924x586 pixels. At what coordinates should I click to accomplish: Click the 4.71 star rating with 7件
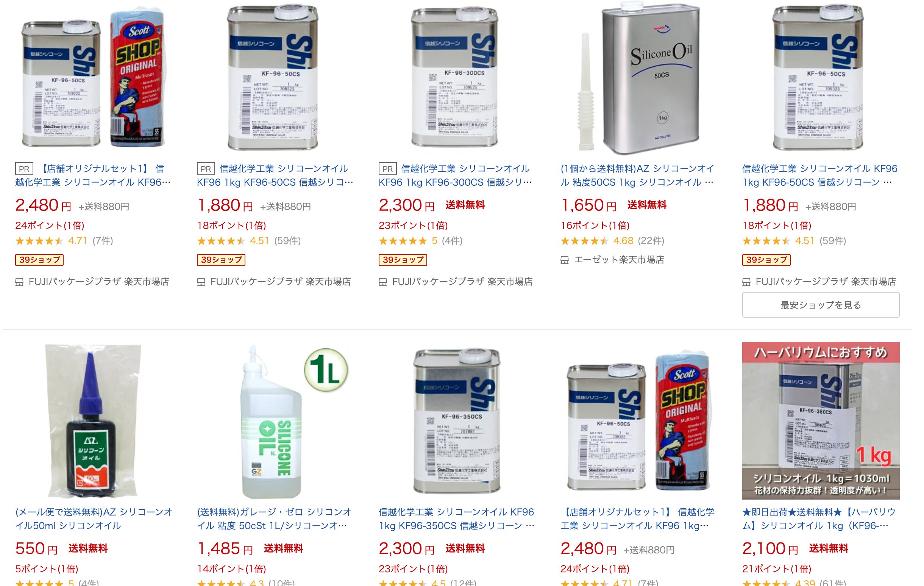(x=64, y=241)
